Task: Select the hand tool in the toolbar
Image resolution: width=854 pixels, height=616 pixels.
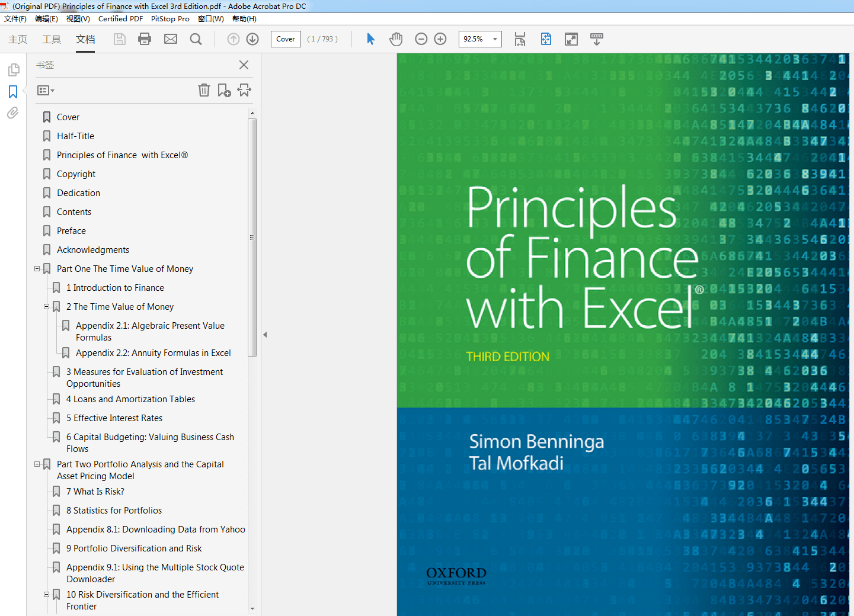Action: (x=395, y=38)
